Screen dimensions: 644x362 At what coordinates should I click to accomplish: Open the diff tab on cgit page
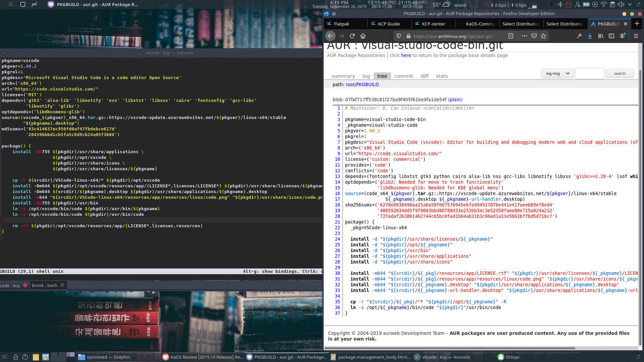(x=424, y=76)
